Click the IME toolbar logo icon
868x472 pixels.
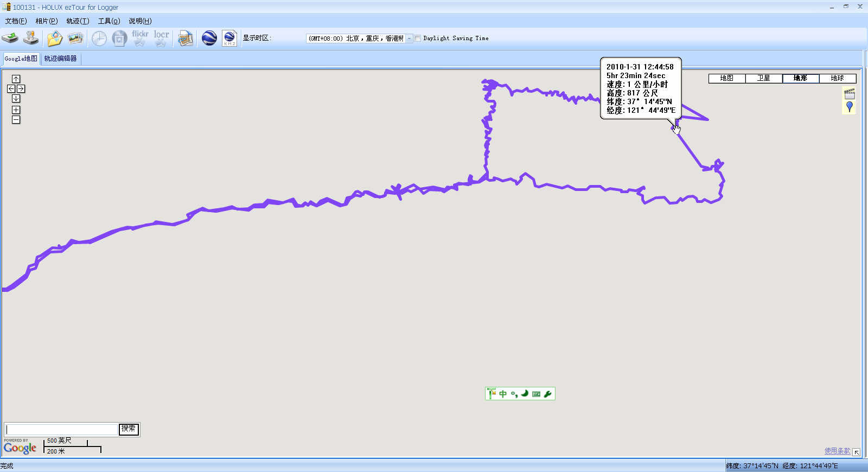tap(492, 394)
